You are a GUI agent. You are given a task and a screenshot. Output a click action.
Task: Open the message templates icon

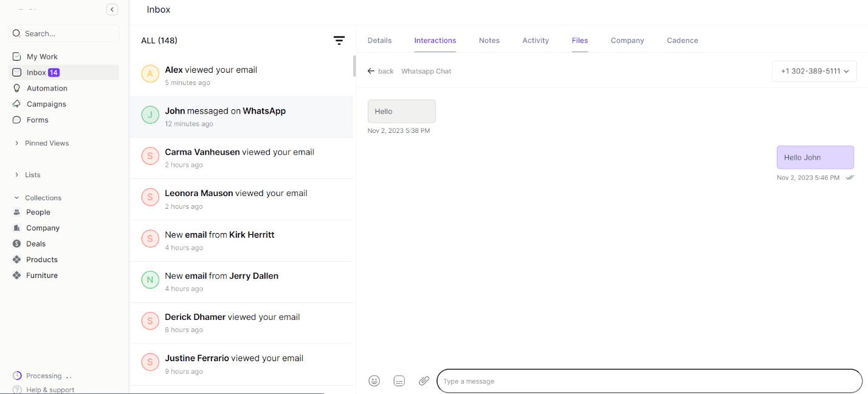coord(399,381)
